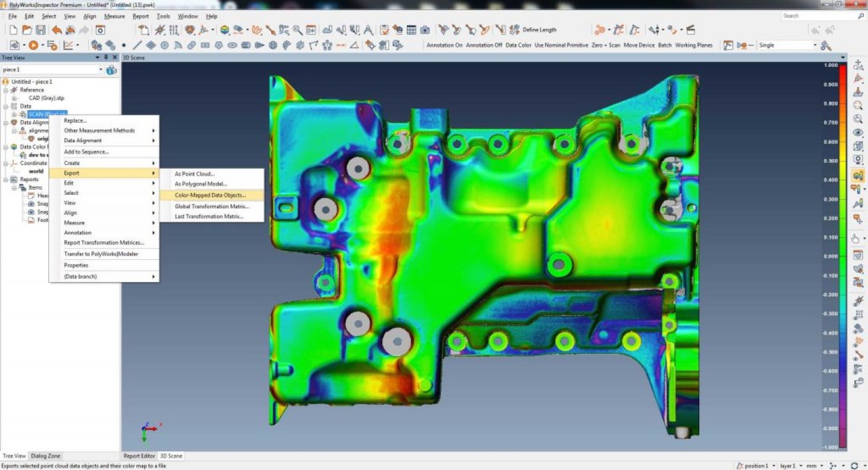Save project with the floppy disk icon
The height and width of the screenshot is (470, 868).
40,30
